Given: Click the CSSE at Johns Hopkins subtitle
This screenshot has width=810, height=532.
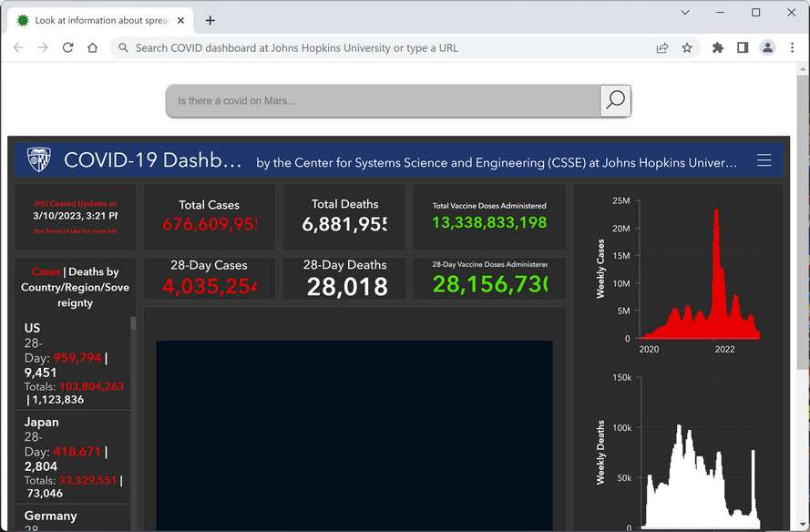Looking at the screenshot, I should point(497,163).
